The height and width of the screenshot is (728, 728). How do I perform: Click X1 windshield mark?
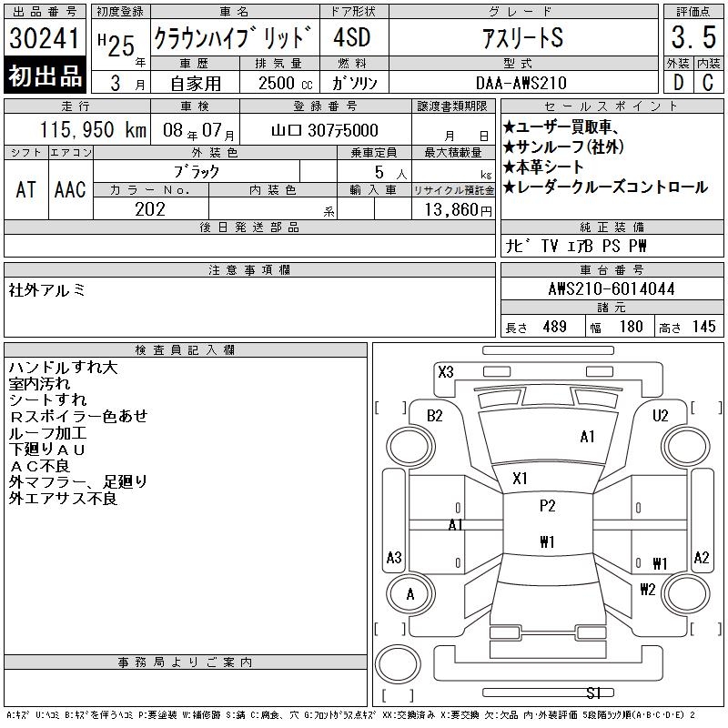(x=520, y=479)
